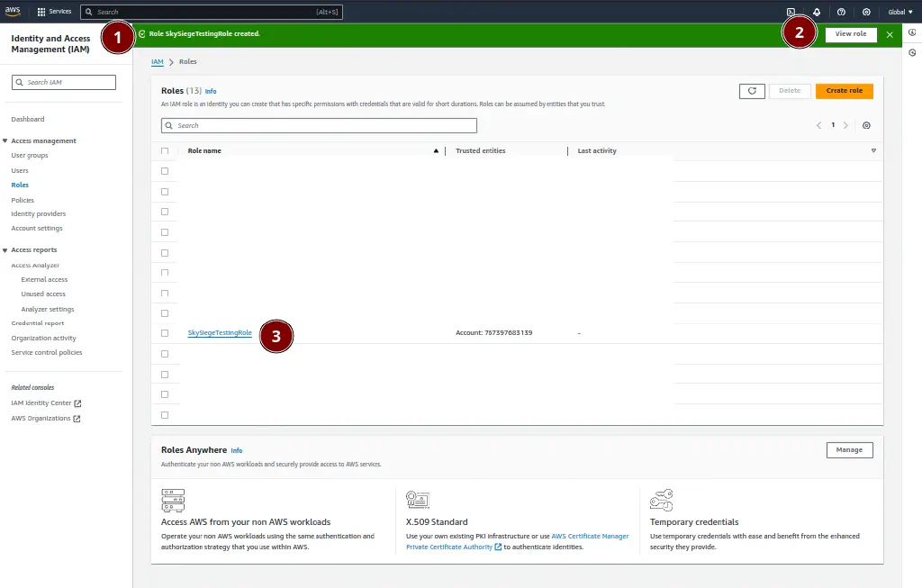Open Identity providers in the sidebar

pos(38,214)
